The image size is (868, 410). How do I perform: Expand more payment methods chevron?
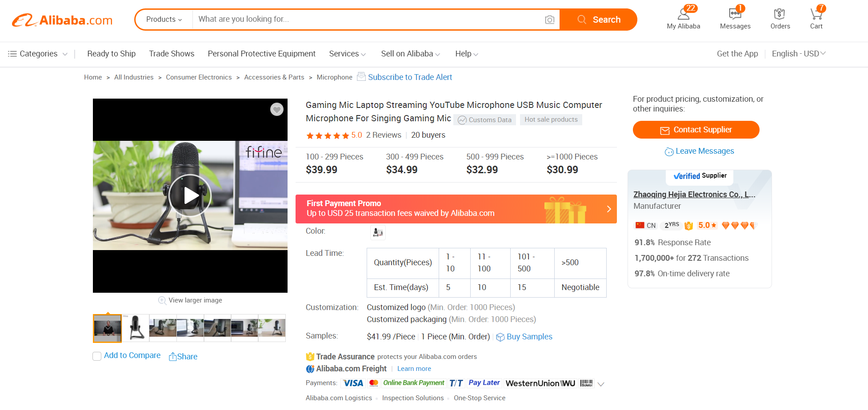pos(601,384)
